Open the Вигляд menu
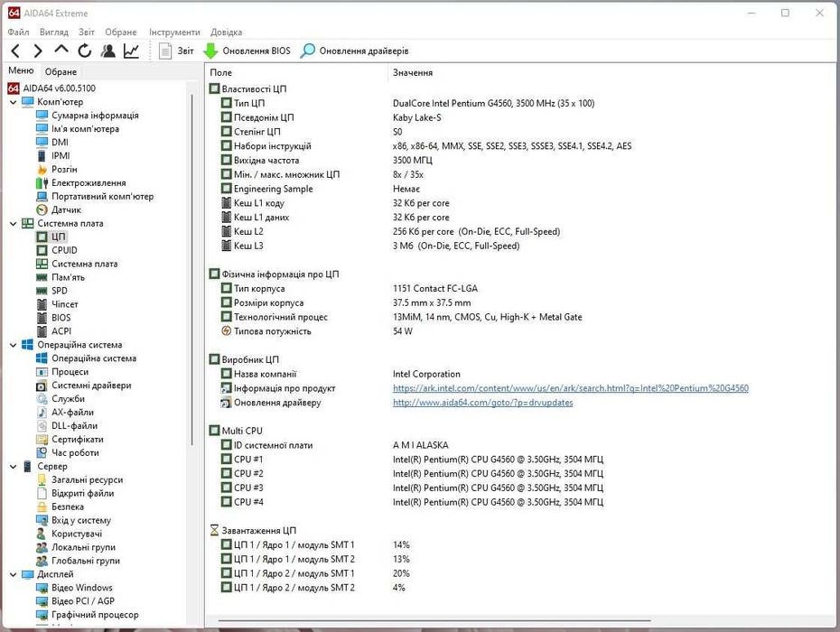 [53, 33]
